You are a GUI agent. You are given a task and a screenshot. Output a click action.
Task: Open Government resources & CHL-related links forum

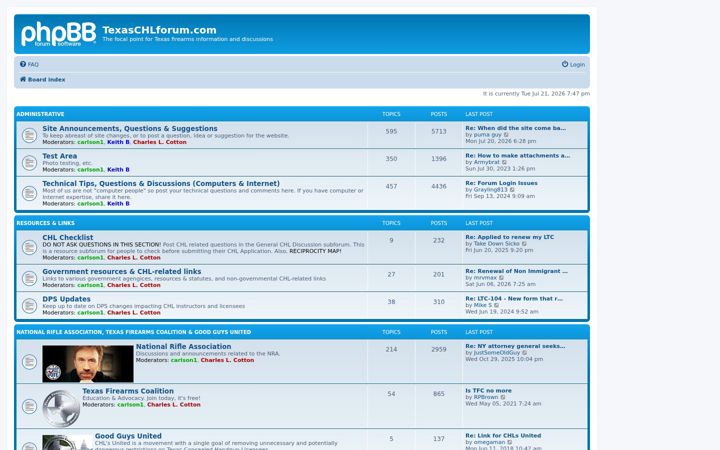tap(122, 271)
